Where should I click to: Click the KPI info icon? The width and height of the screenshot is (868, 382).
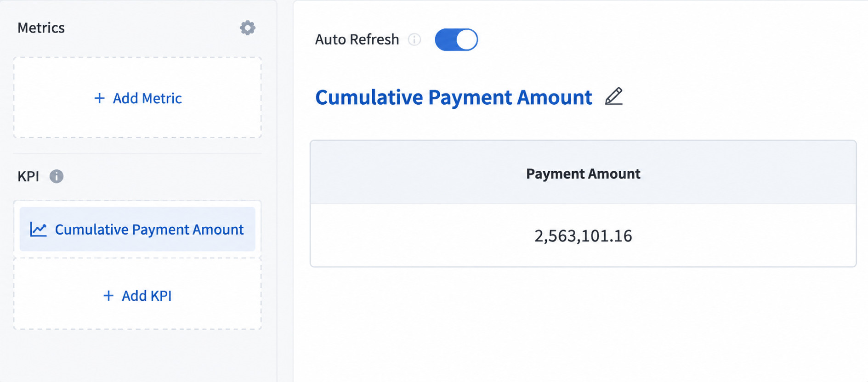tap(57, 176)
